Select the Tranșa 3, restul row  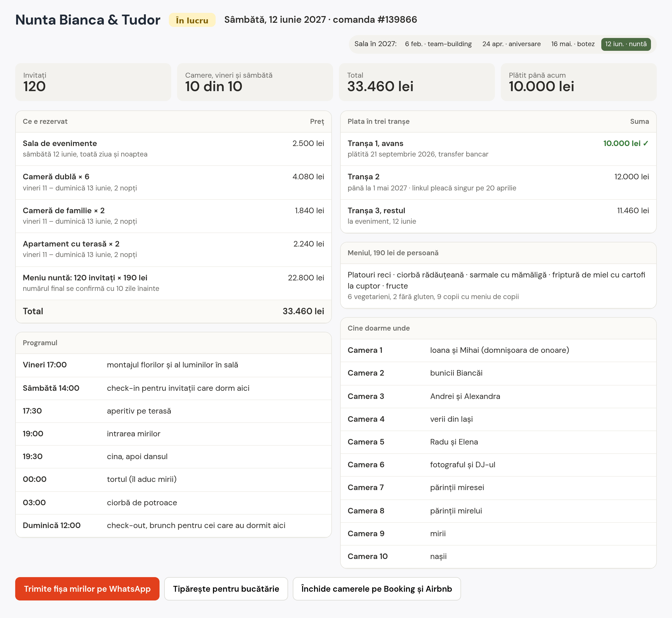pyautogui.click(x=498, y=216)
